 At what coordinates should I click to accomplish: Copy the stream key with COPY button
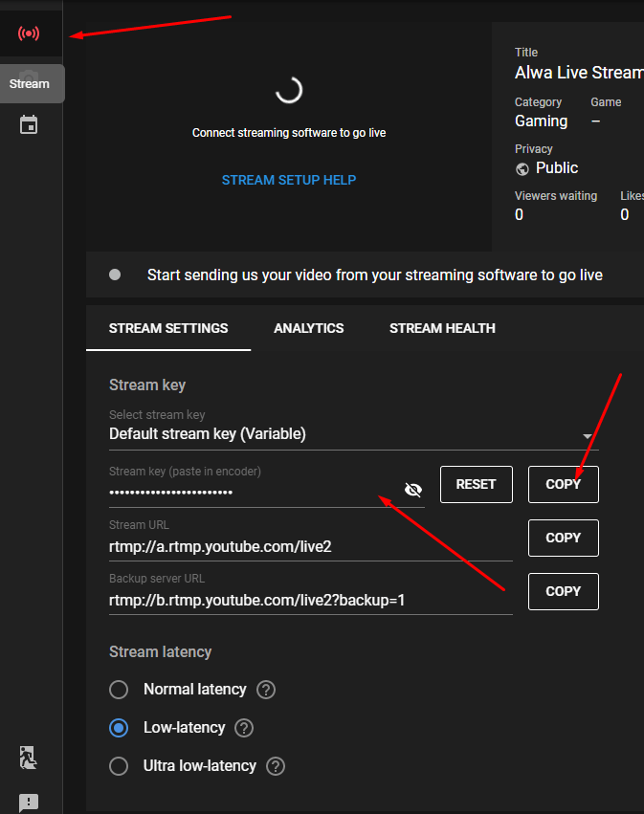[563, 484]
